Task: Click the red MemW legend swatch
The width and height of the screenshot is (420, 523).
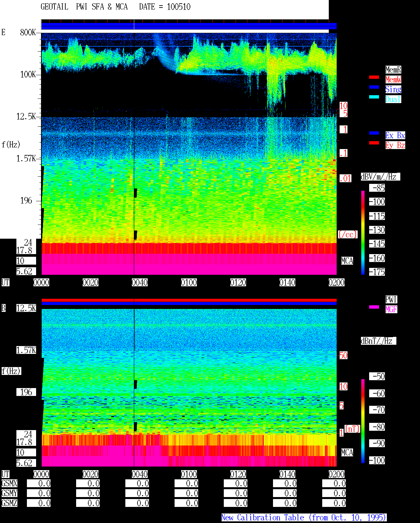Action: pos(374,77)
